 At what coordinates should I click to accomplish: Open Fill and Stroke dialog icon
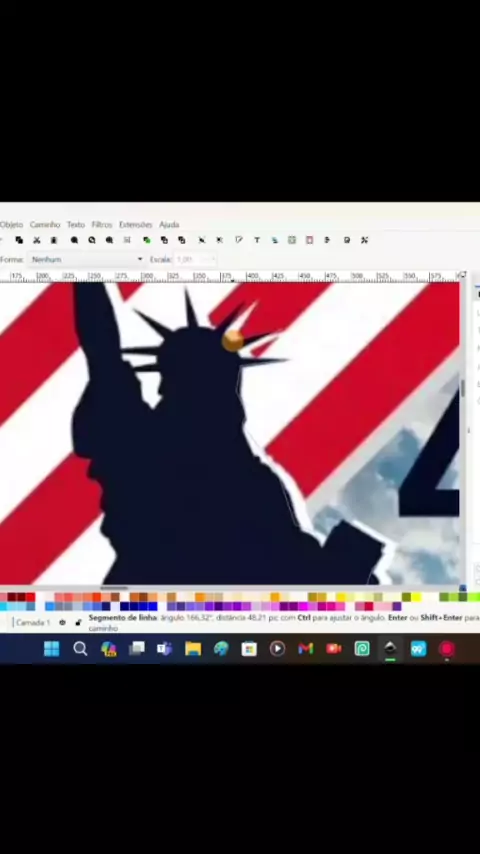[239, 240]
